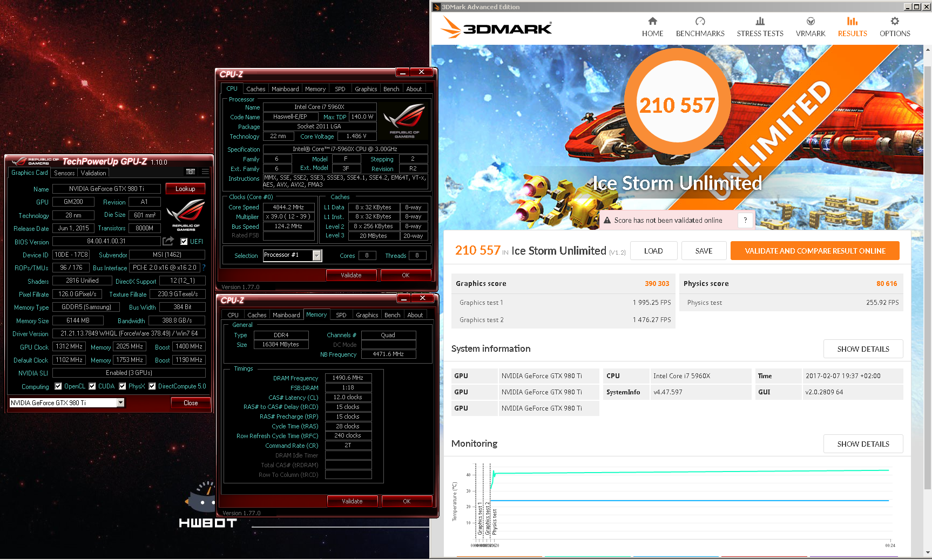Go to HOME in 3DMark navigation
932x560 pixels.
(652, 27)
